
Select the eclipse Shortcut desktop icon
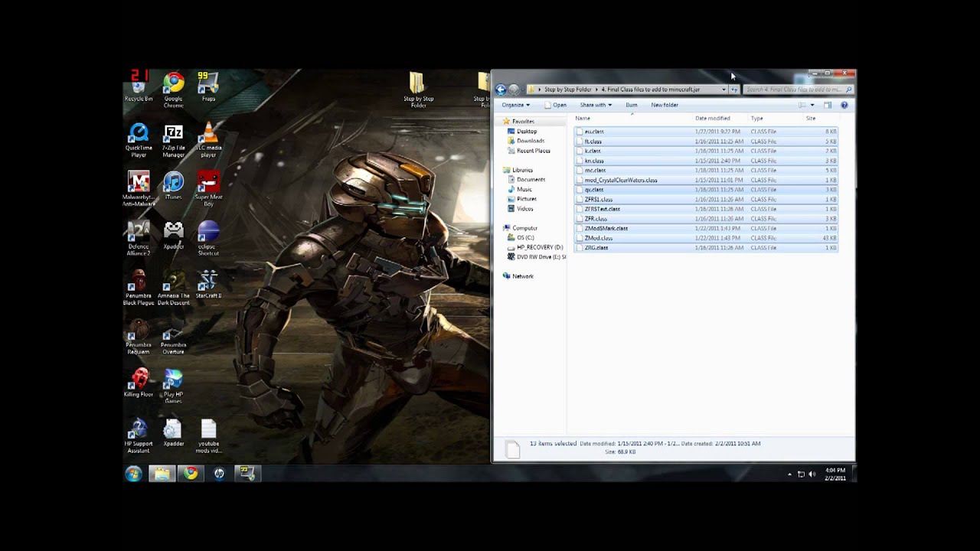point(208,237)
